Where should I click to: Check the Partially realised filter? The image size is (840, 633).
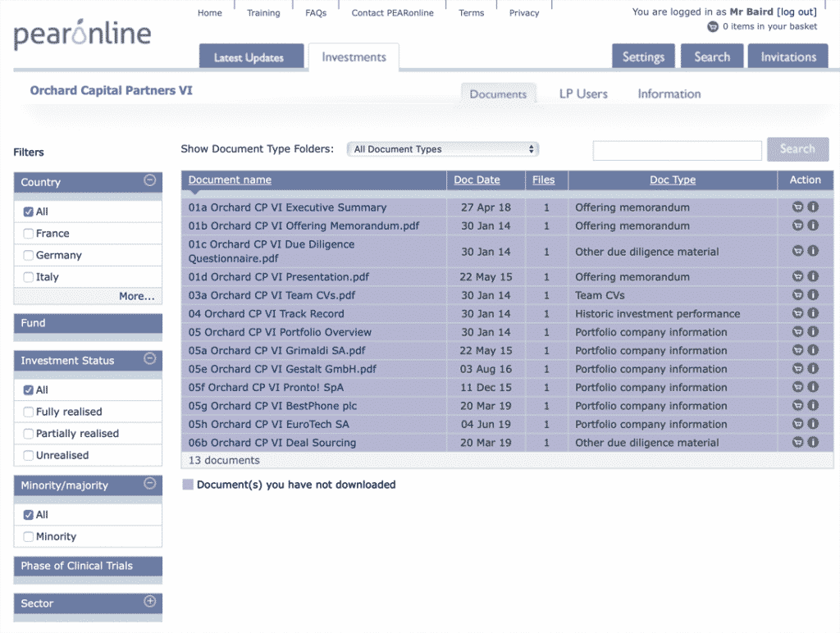pos(29,434)
